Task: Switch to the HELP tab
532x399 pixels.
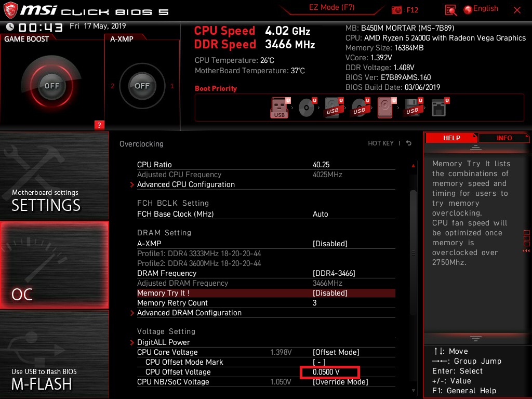Action: 451,138
